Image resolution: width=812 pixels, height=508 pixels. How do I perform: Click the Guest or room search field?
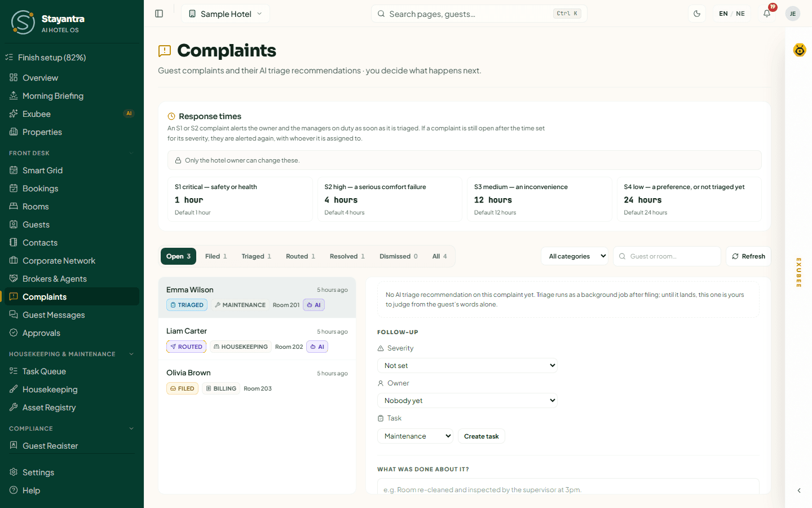tap(667, 256)
